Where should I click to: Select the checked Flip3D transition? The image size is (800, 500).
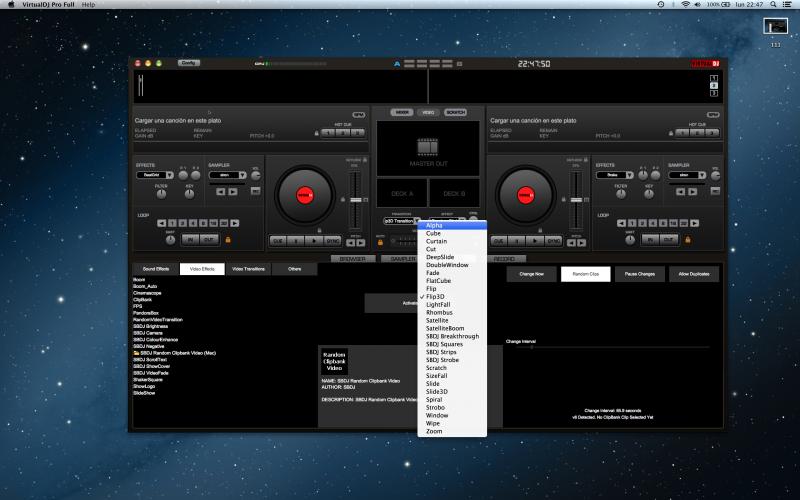coord(452,296)
